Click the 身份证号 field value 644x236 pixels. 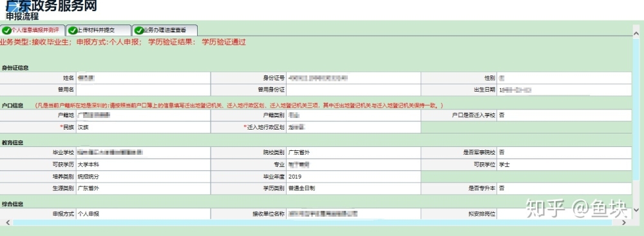pos(354,78)
